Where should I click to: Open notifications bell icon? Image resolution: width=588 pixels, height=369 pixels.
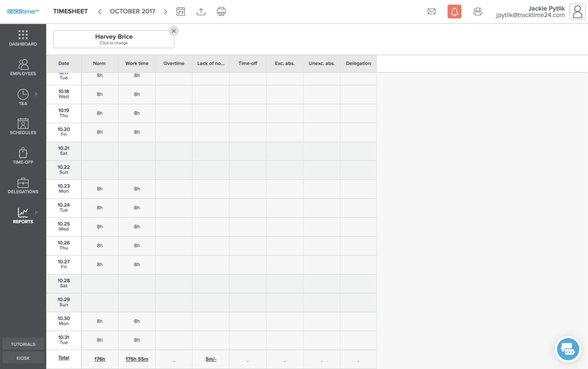coord(454,11)
